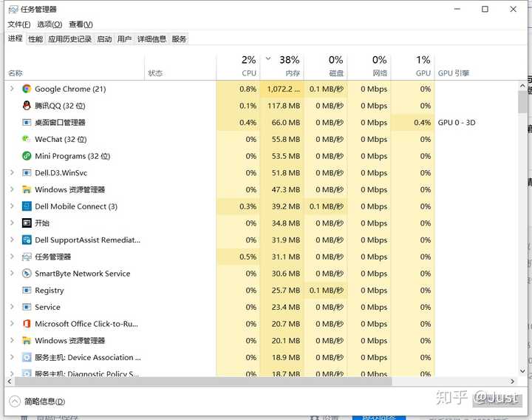Screen dimensions: 532x420
Task: Maximize the Task Manager window
Action: (x=485, y=9)
